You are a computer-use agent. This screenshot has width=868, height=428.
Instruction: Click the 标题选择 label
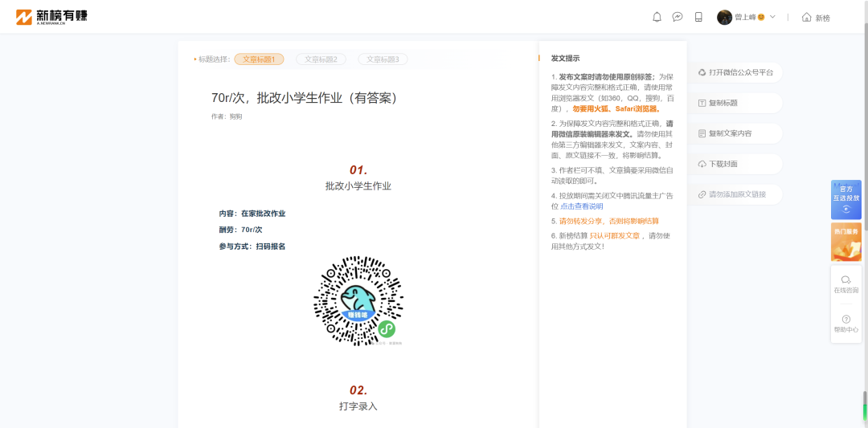[215, 59]
